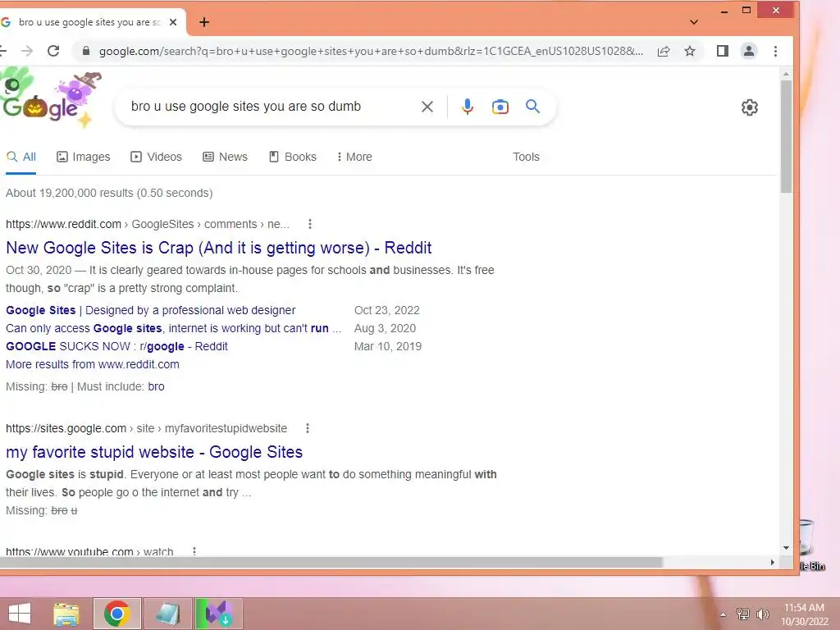Expand the More search categories
Image resolution: width=840 pixels, height=630 pixels.
point(354,157)
